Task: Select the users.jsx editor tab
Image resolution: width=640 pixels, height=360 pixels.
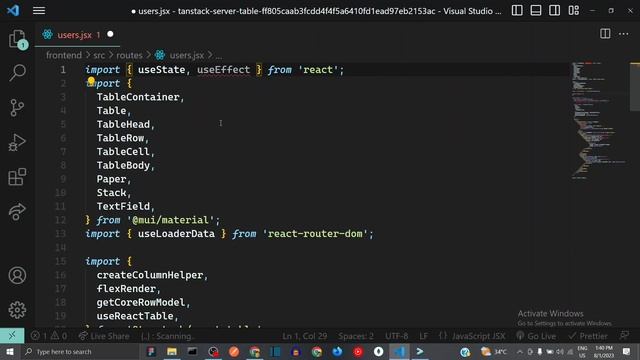Action: click(x=77, y=35)
